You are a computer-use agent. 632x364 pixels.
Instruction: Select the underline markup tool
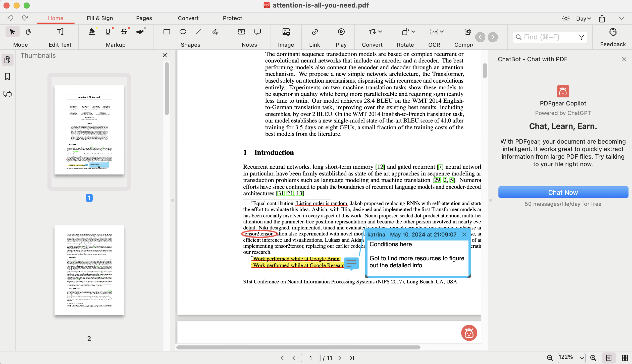pos(108,32)
